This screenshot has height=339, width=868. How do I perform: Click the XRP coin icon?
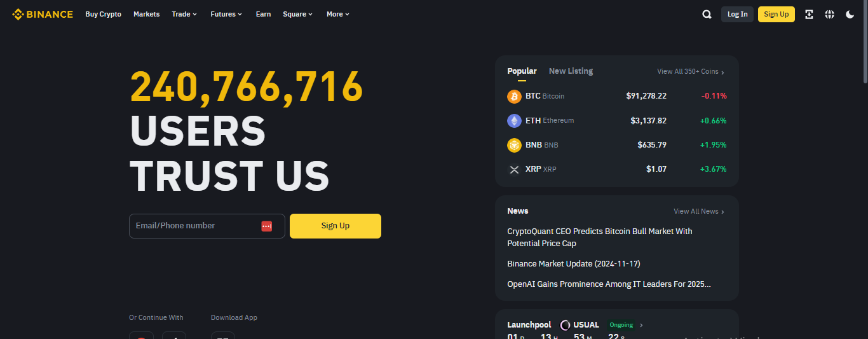click(514, 169)
